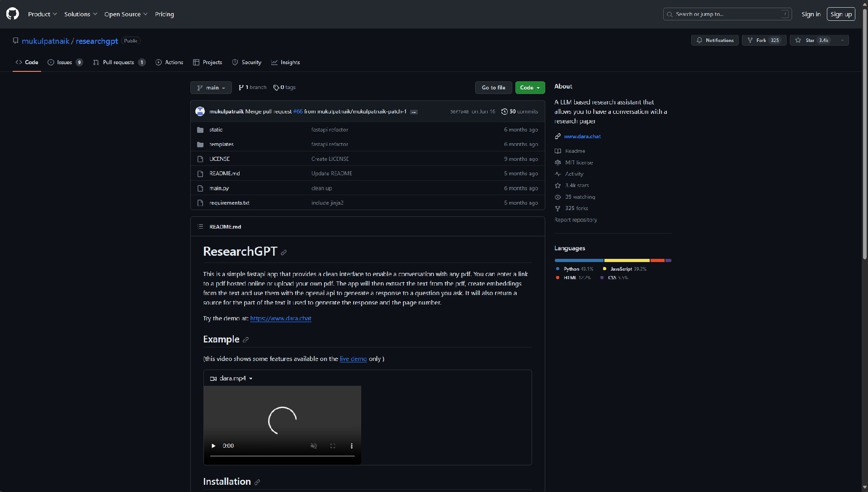Open the Pull requests tab
This screenshot has width=868, height=492.
tap(119, 62)
